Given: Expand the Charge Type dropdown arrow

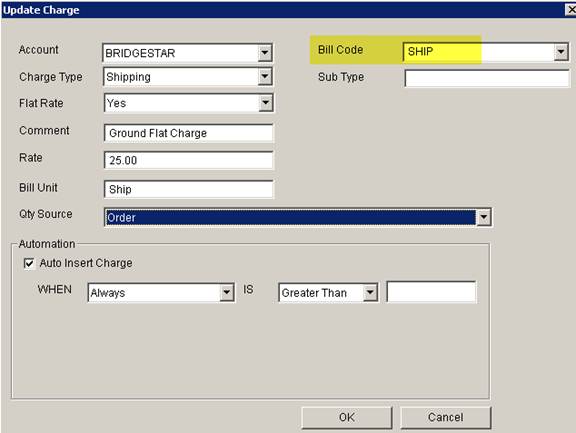Looking at the screenshot, I should [264, 76].
